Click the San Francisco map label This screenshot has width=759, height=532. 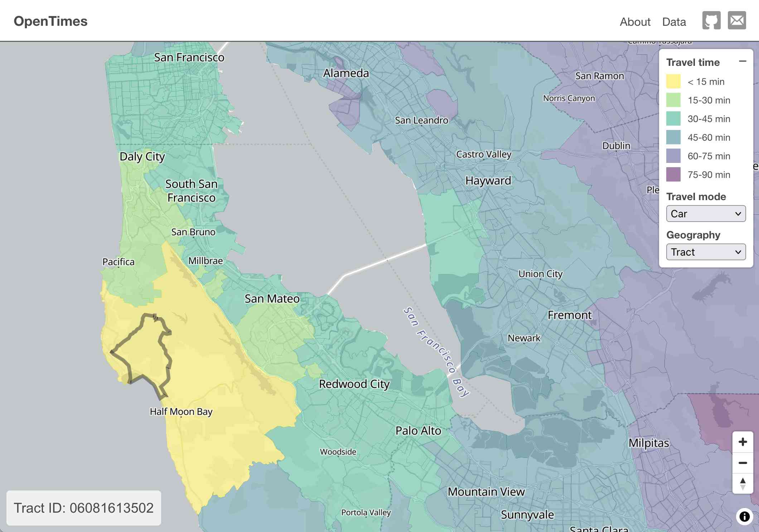[x=189, y=57]
